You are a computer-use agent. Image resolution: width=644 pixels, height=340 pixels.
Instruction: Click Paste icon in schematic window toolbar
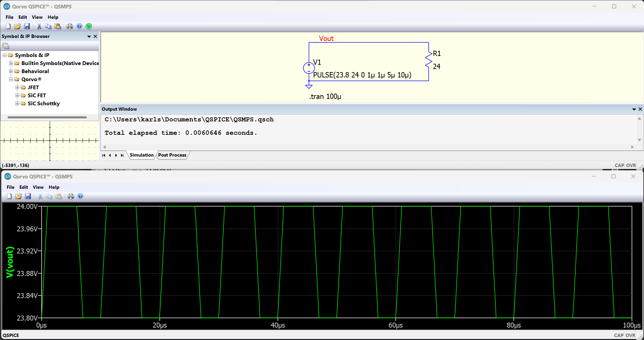coord(58,26)
